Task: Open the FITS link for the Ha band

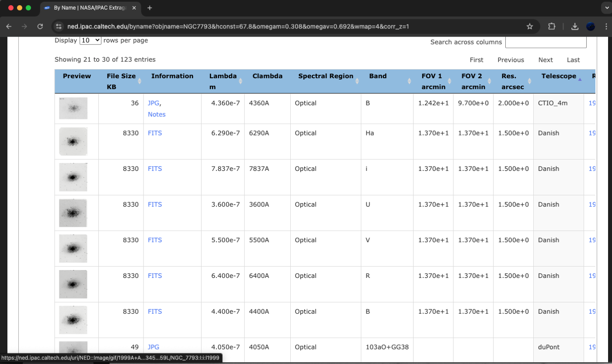Action: (x=155, y=133)
